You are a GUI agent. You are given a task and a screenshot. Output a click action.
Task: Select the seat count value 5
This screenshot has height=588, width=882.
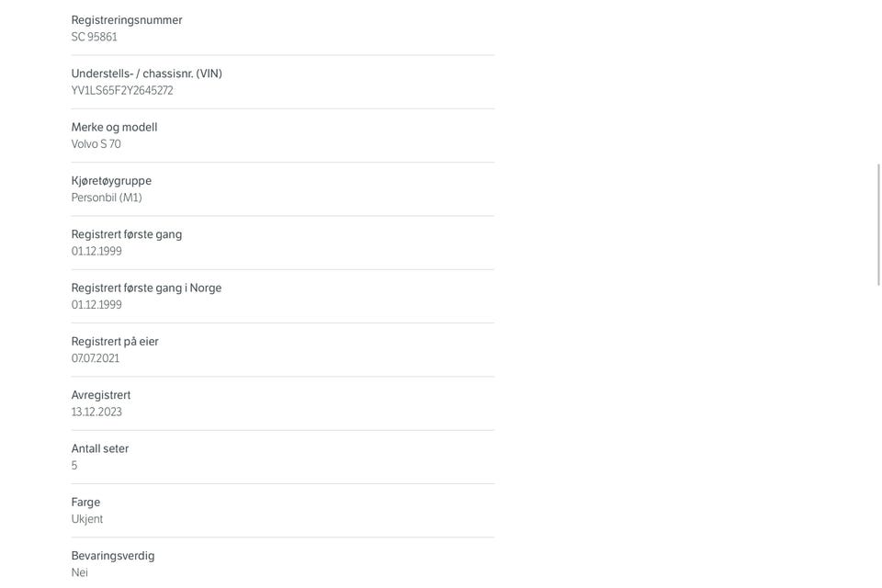pos(74,465)
